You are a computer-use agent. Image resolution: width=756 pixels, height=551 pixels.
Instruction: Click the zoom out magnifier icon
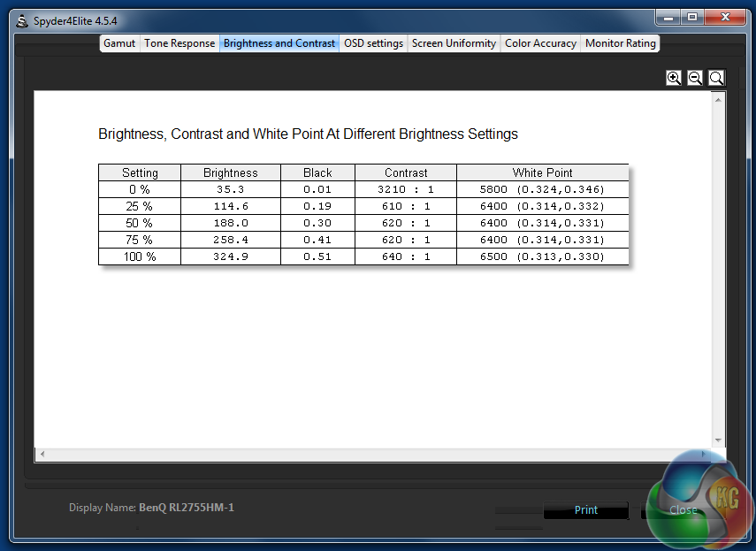point(695,78)
